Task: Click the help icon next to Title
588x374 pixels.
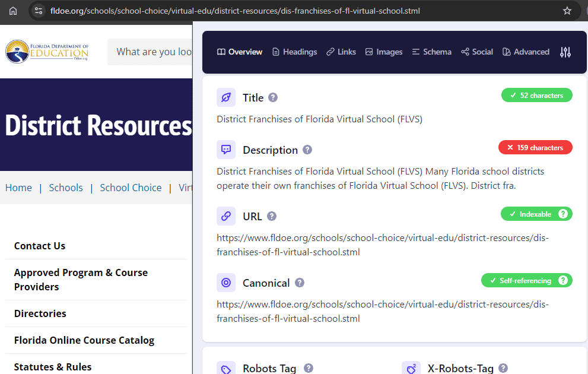Action: tap(273, 97)
